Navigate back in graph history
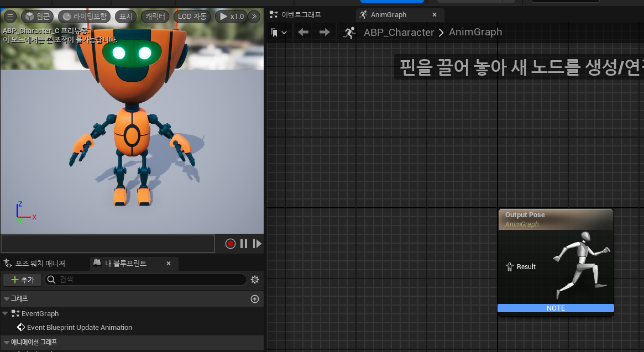The height and width of the screenshot is (352, 644). pos(303,32)
